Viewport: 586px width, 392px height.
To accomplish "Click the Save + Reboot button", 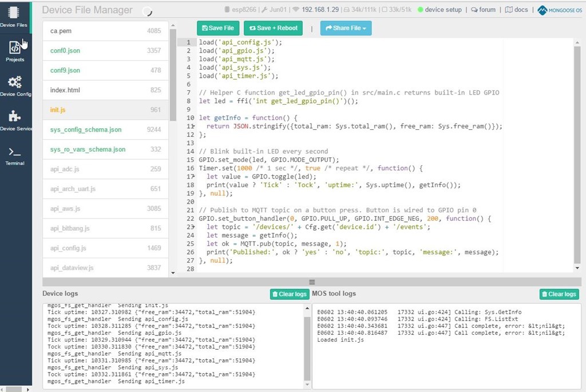I will click(273, 28).
